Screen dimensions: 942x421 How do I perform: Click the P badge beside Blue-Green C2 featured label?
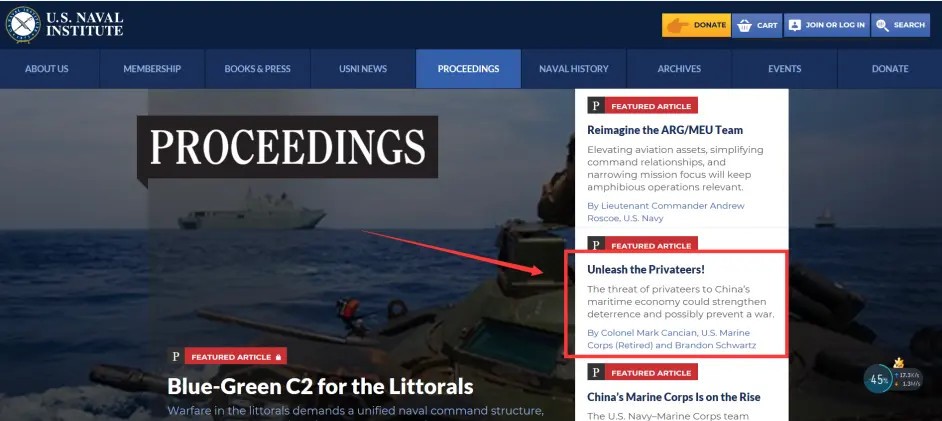175,357
